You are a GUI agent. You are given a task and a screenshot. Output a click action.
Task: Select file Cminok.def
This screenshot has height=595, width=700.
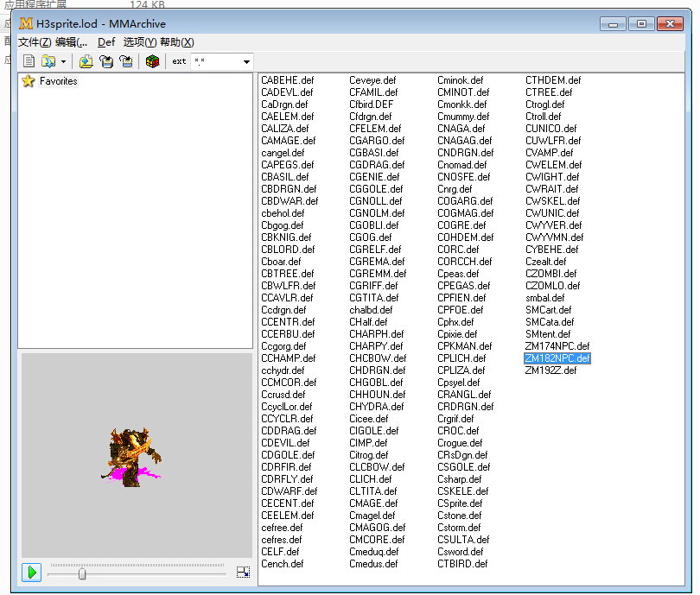[461, 80]
